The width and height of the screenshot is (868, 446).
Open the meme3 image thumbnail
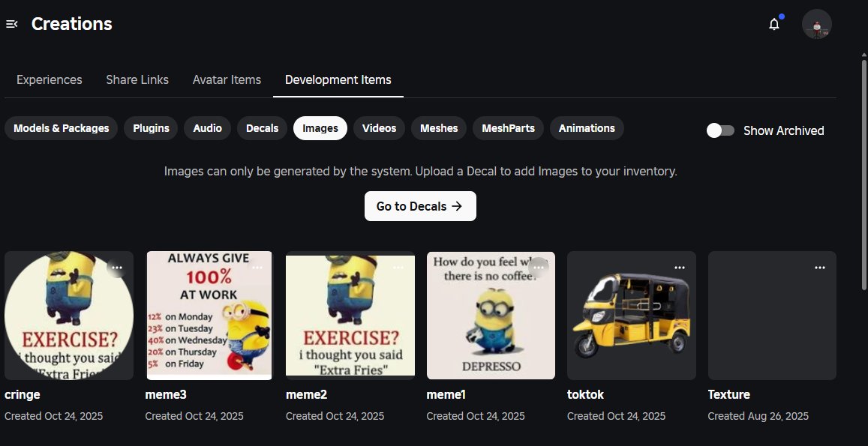209,316
